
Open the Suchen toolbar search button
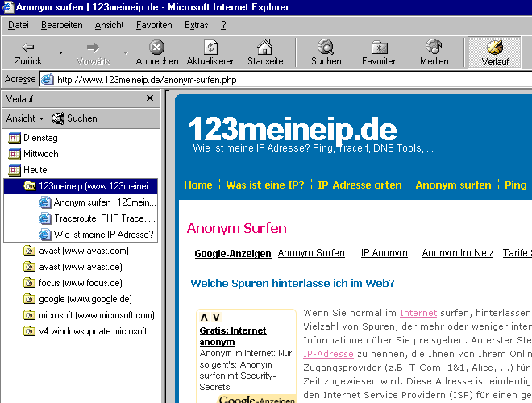(x=326, y=52)
